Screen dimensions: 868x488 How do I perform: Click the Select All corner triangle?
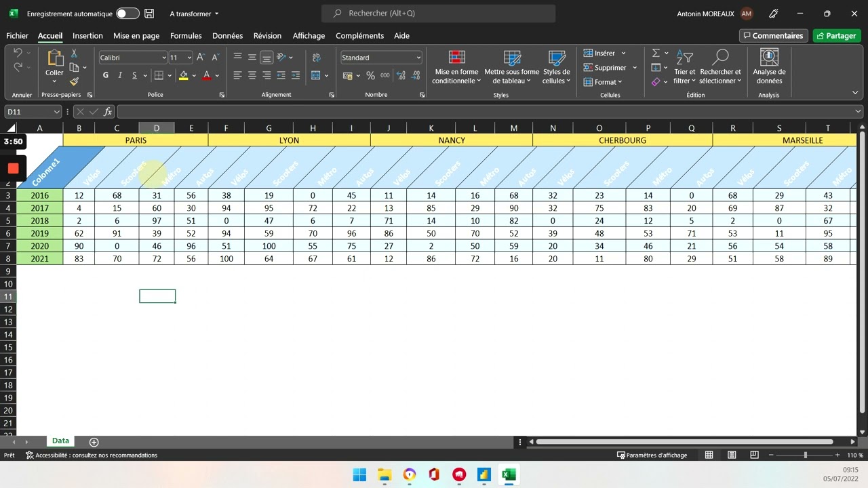(11, 127)
